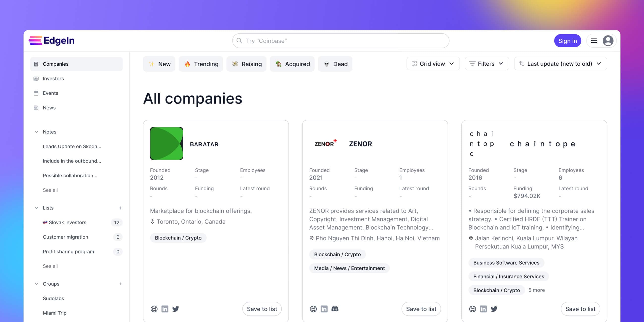Open the ZENOR company name heading
The height and width of the screenshot is (322, 644).
coord(360,144)
